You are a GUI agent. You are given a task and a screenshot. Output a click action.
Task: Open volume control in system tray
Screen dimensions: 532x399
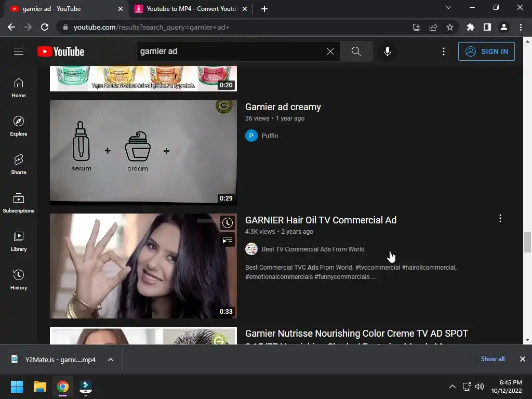coord(480,387)
